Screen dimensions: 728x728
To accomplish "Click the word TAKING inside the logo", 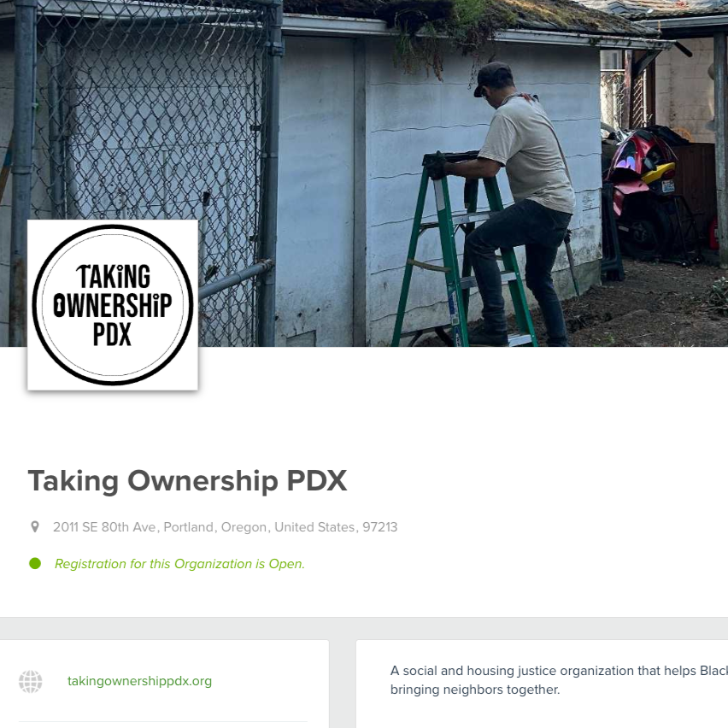I will click(x=114, y=277).
